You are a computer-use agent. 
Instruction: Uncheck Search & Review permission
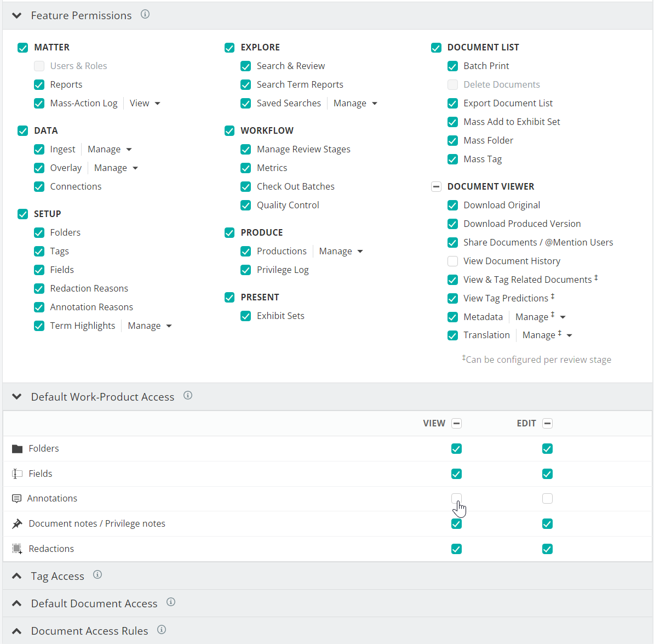(x=246, y=66)
